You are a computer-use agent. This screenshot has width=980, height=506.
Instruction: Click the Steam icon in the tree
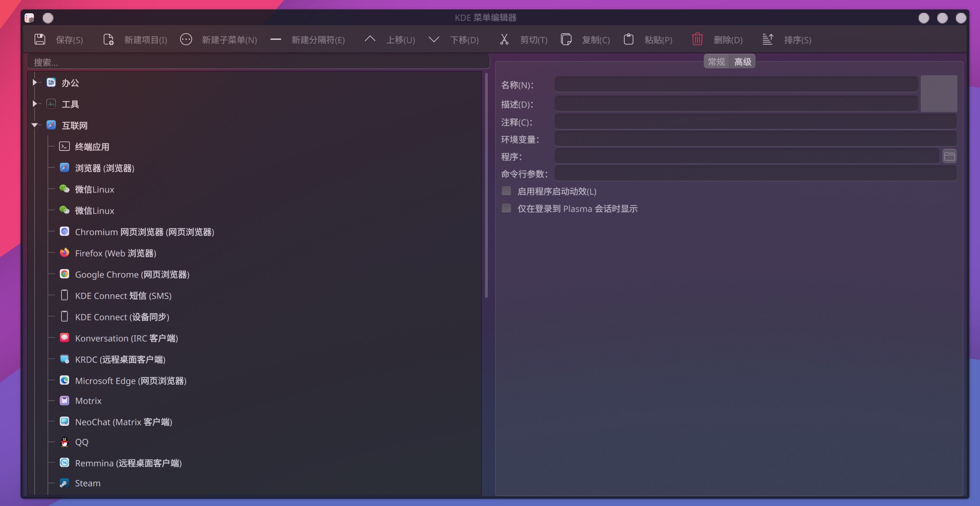(64, 483)
